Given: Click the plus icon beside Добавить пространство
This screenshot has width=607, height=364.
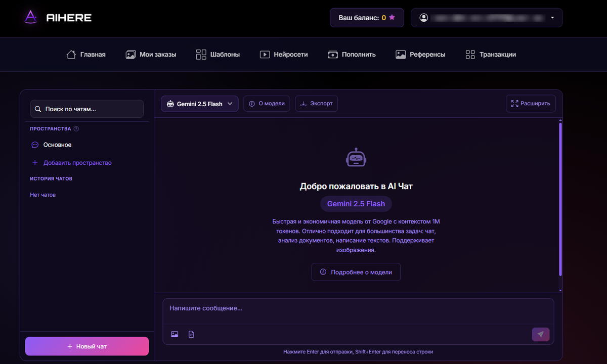Looking at the screenshot, I should [35, 163].
